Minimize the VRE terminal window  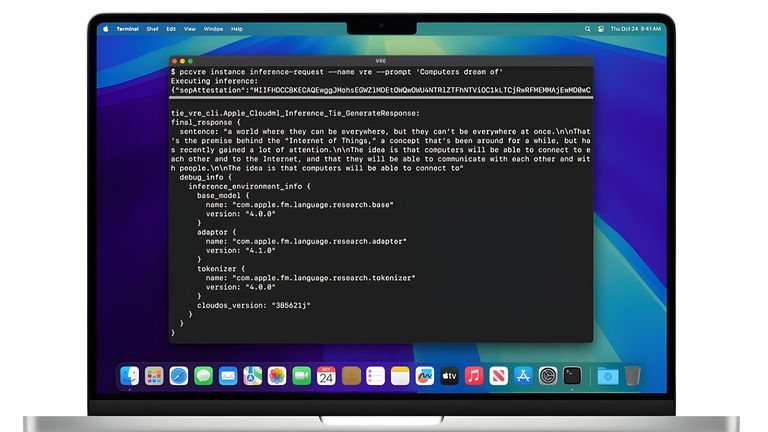point(182,61)
